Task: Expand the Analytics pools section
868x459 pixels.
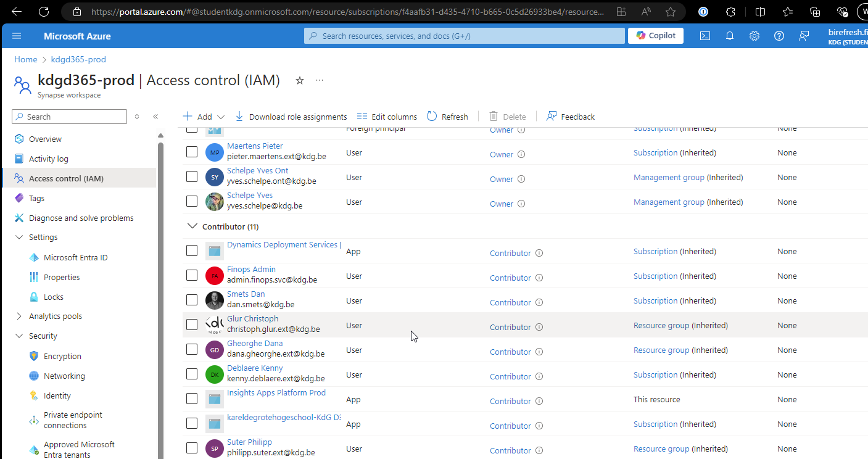Action: point(19,316)
